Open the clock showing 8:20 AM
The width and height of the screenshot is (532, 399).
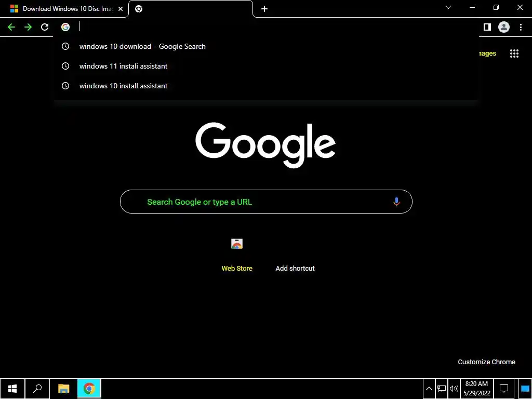coord(477,389)
